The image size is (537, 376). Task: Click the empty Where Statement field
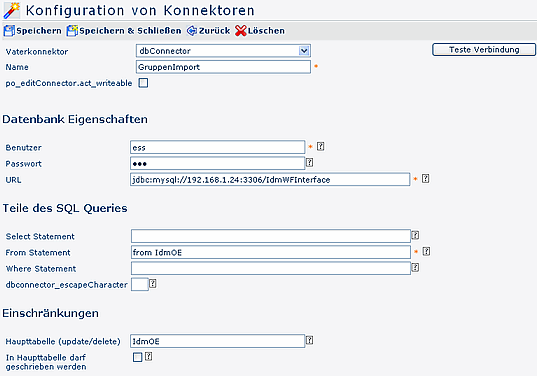[271, 268]
